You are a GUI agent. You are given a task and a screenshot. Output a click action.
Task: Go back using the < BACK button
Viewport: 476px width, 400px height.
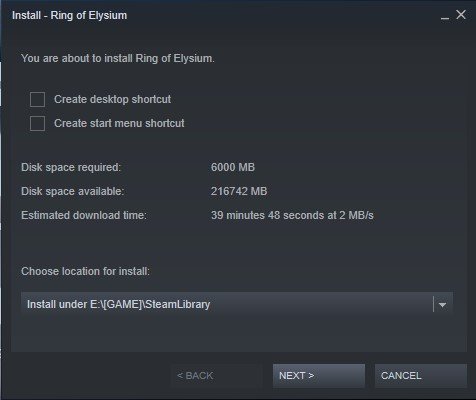coord(217,376)
